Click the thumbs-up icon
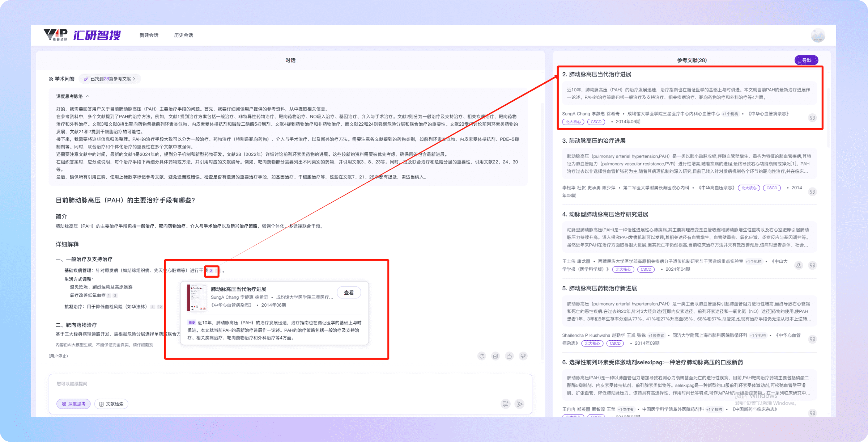The width and height of the screenshot is (868, 442). pos(509,356)
